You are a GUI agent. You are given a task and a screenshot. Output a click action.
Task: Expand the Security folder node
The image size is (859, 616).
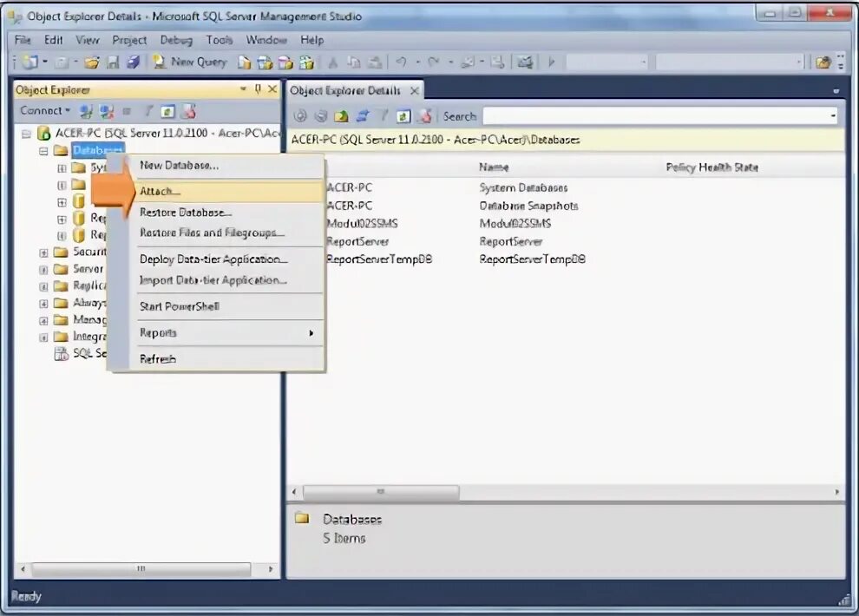point(43,253)
